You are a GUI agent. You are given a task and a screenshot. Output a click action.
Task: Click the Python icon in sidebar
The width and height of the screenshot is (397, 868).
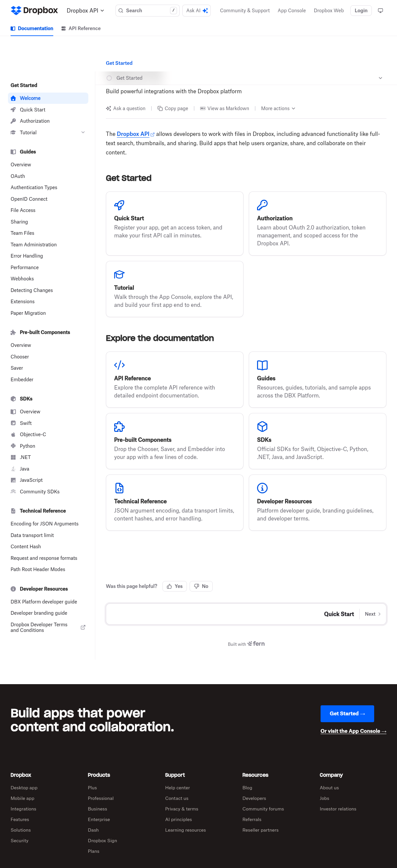[13, 446]
